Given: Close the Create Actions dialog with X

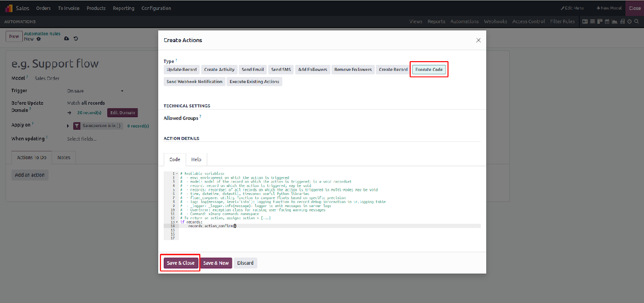Looking at the screenshot, I should (x=478, y=41).
